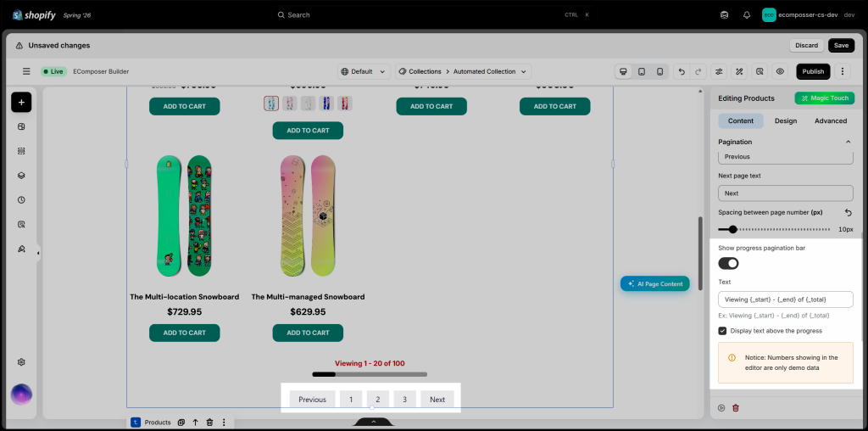The image size is (868, 431).
Task: Adjust the spacing between page number slider
Action: point(733,229)
